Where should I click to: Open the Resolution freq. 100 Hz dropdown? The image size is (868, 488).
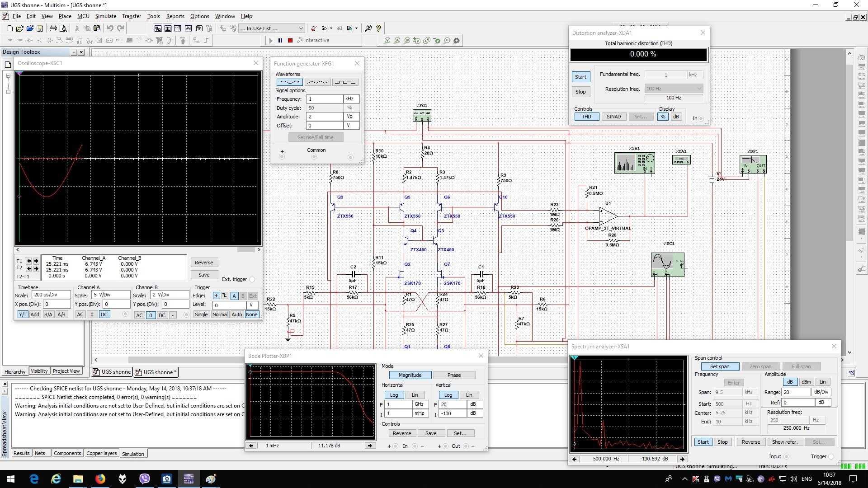[674, 89]
